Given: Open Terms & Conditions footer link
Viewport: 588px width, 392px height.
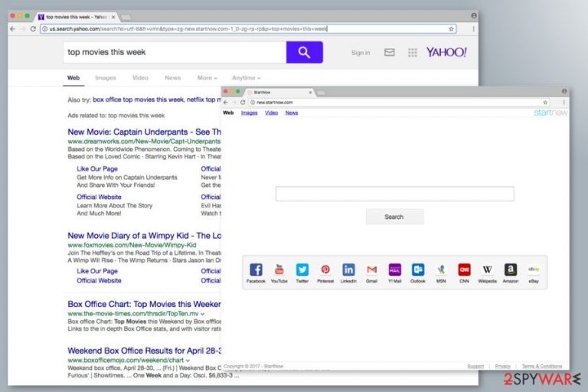Looking at the screenshot, I should (542, 366).
